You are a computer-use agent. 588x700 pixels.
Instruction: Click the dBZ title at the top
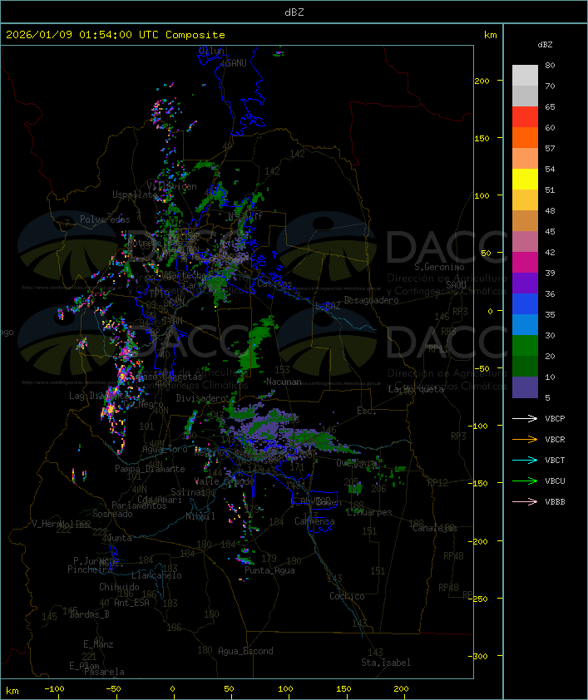click(x=294, y=11)
